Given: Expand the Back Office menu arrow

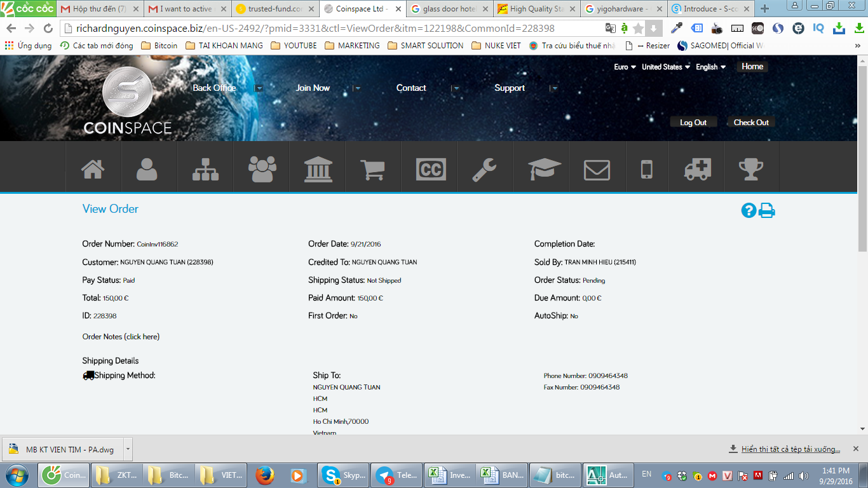Looking at the screenshot, I should pos(259,88).
